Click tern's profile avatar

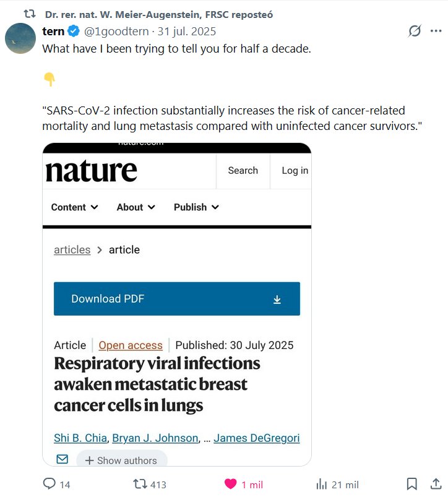pyautogui.click(x=20, y=38)
